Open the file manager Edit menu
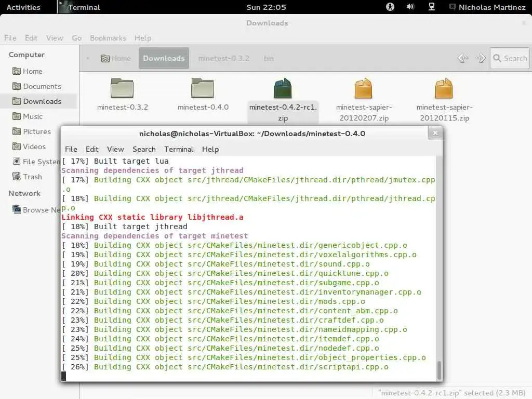Viewport: 532px width, 399px height. tap(31, 38)
